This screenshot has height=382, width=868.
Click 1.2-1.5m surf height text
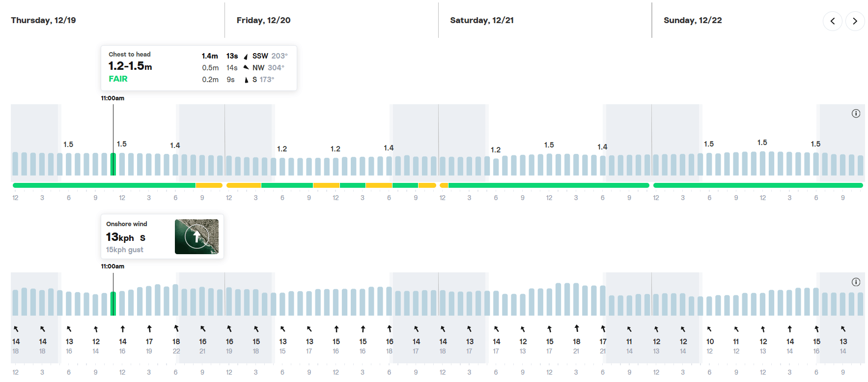tap(130, 66)
